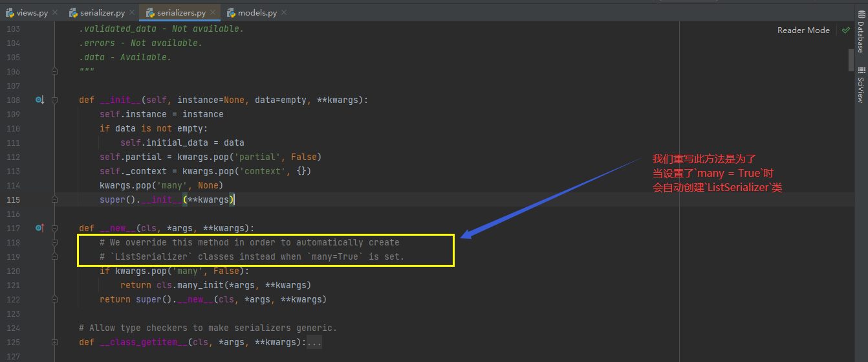The image size is (868, 362).
Task: Collapse the docstring fold marker at line 106
Action: coord(55,71)
